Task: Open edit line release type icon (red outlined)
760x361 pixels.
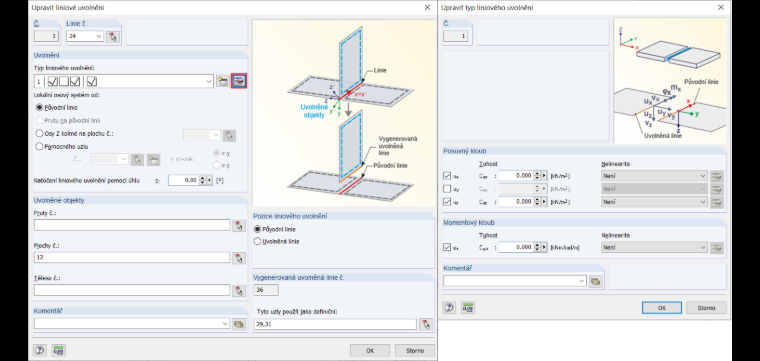Action: click(239, 81)
